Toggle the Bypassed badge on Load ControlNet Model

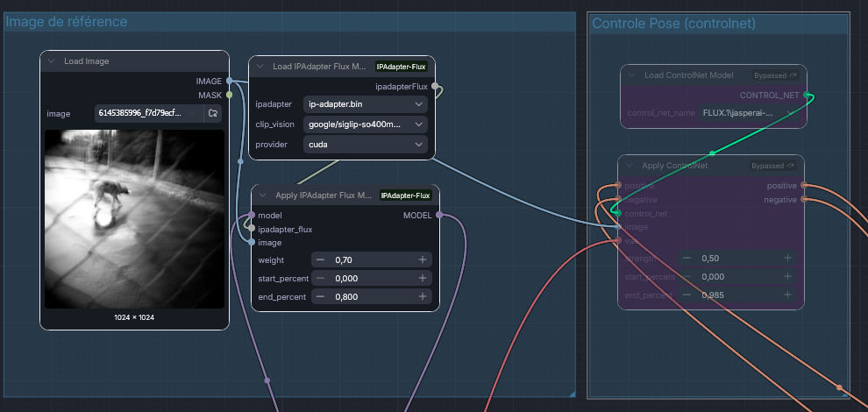pos(774,75)
